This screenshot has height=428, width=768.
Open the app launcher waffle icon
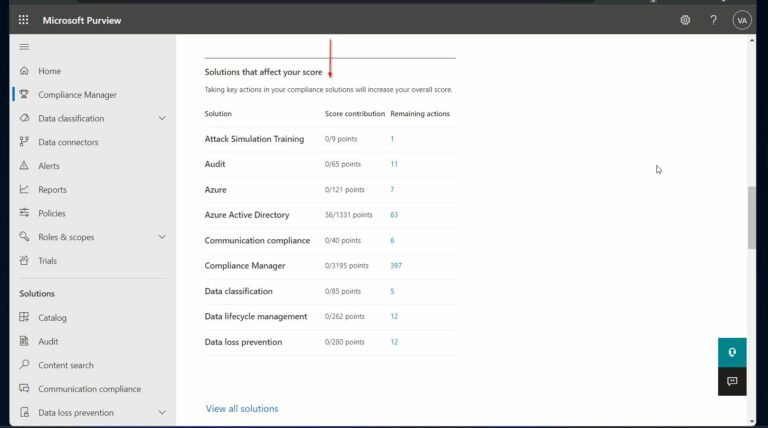coord(24,20)
